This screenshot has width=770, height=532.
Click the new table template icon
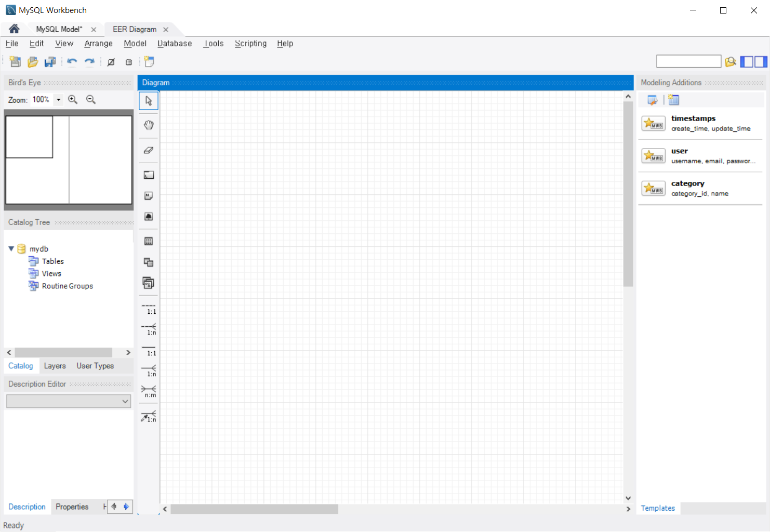[x=674, y=100]
